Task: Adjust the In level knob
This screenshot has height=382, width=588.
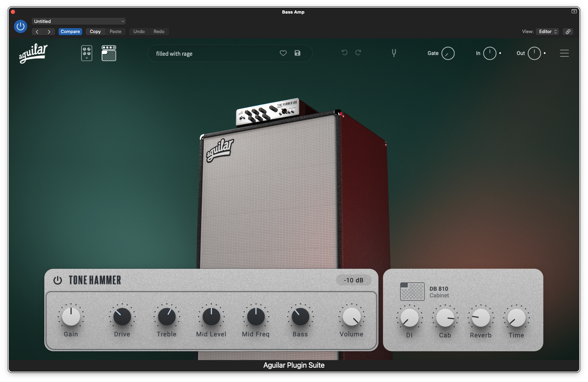Action: coord(490,53)
